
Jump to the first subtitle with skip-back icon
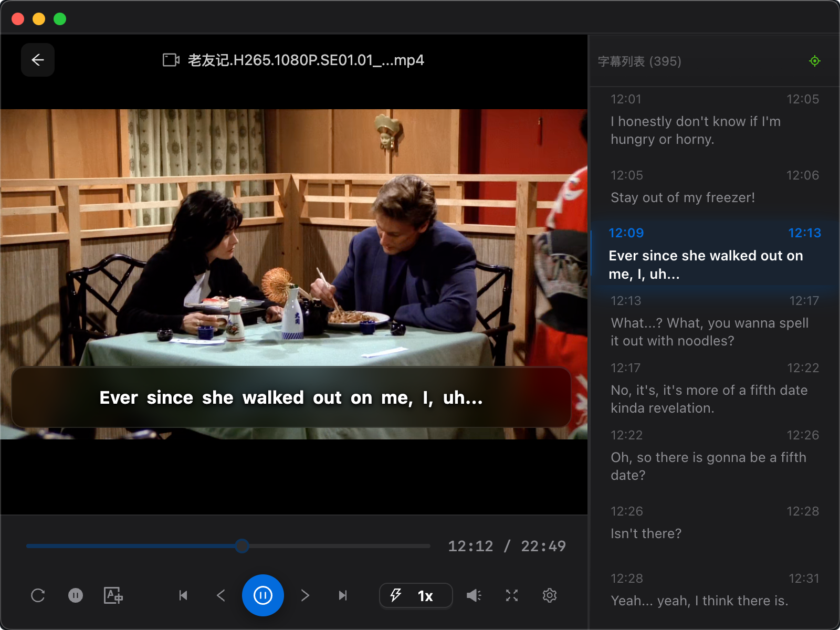click(x=183, y=595)
